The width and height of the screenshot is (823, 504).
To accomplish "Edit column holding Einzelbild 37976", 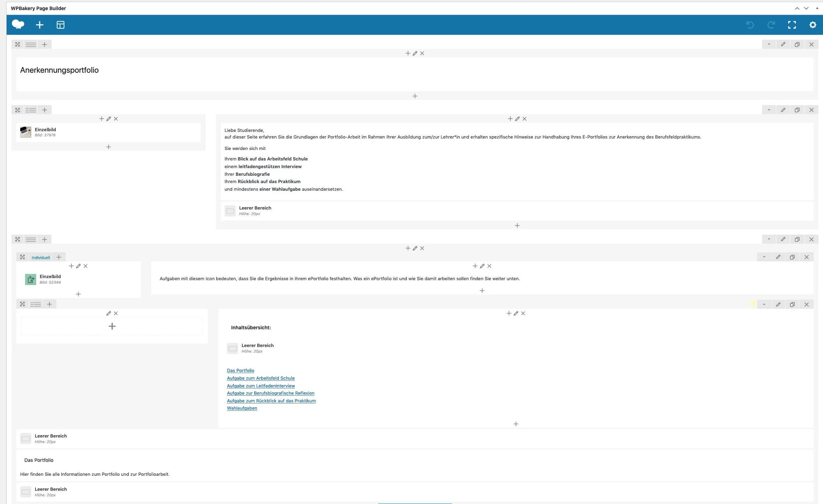I will pyautogui.click(x=109, y=119).
